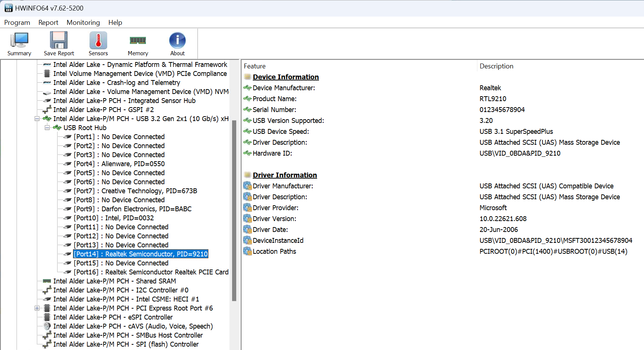
Task: Click the HWiNFO64 title bar app icon
Action: pos(9,8)
